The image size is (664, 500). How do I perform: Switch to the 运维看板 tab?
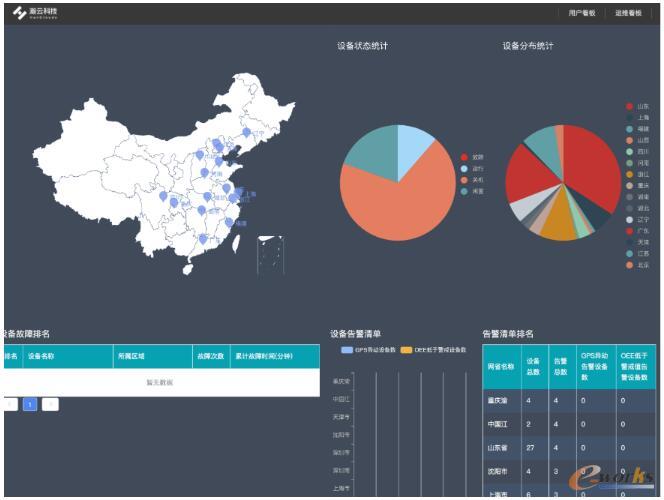click(628, 13)
